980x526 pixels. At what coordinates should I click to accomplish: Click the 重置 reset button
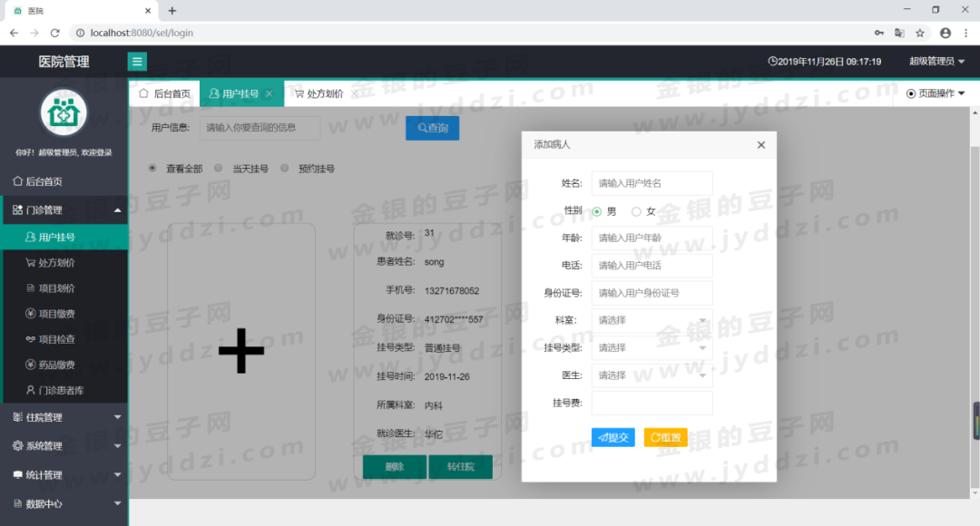666,437
